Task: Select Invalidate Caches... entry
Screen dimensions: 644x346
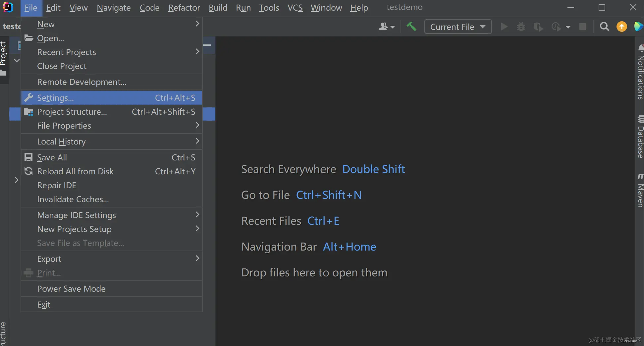Action: [x=112, y=199]
